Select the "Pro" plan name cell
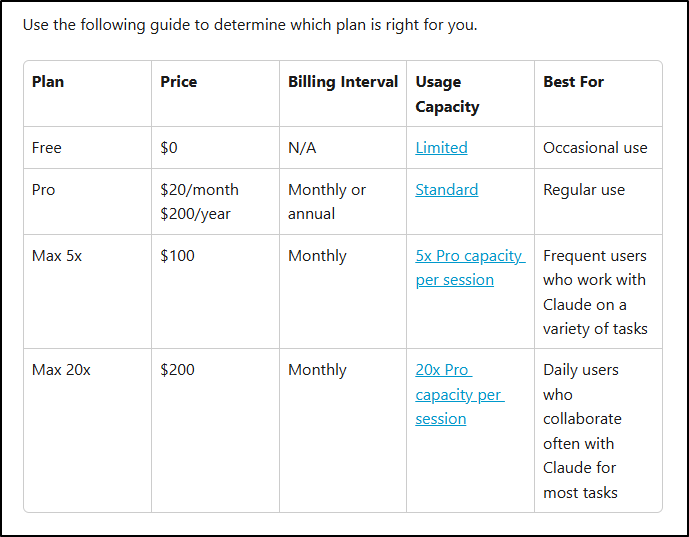The width and height of the screenshot is (689, 537). [43, 190]
